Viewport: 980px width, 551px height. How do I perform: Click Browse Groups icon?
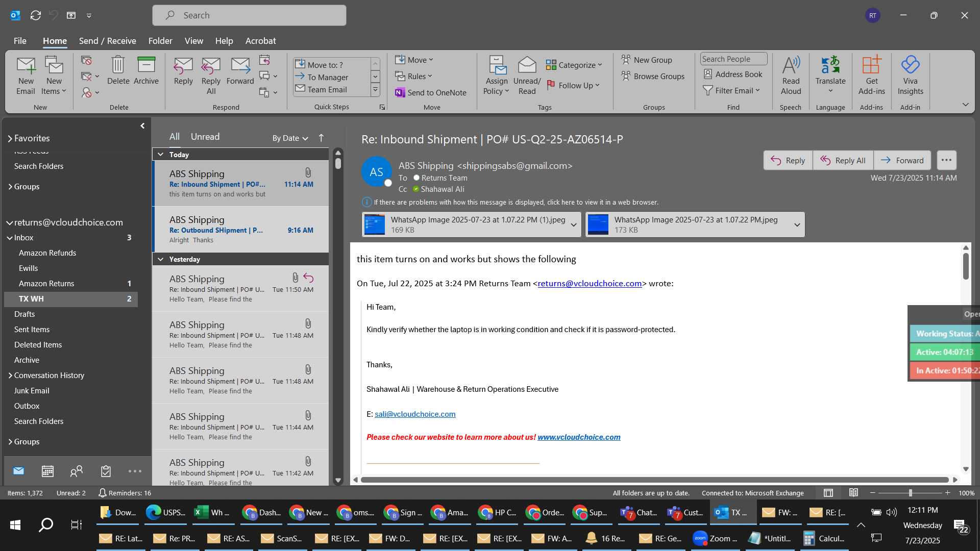tap(653, 76)
